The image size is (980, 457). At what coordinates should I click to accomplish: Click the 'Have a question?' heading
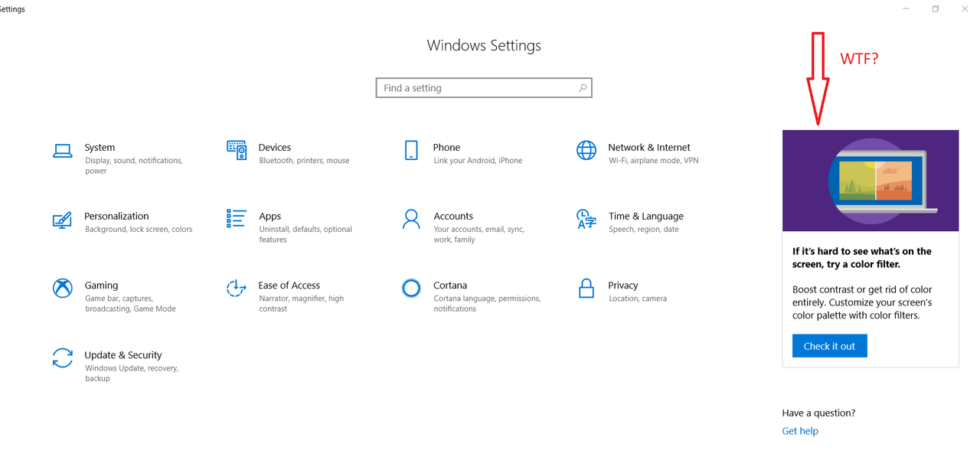818,413
